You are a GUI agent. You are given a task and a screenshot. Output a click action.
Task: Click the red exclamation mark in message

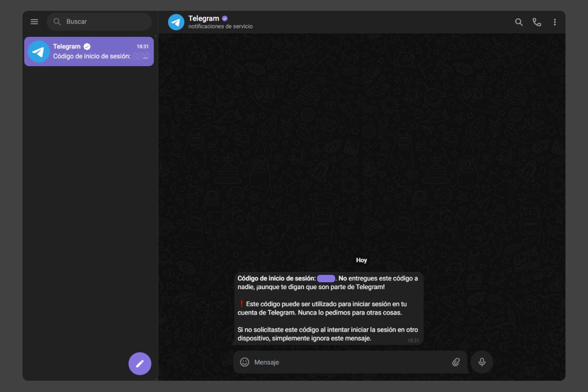241,304
